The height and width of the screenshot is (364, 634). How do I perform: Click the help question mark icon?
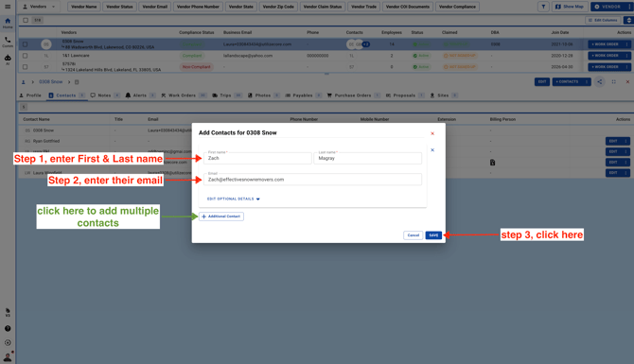8,328
